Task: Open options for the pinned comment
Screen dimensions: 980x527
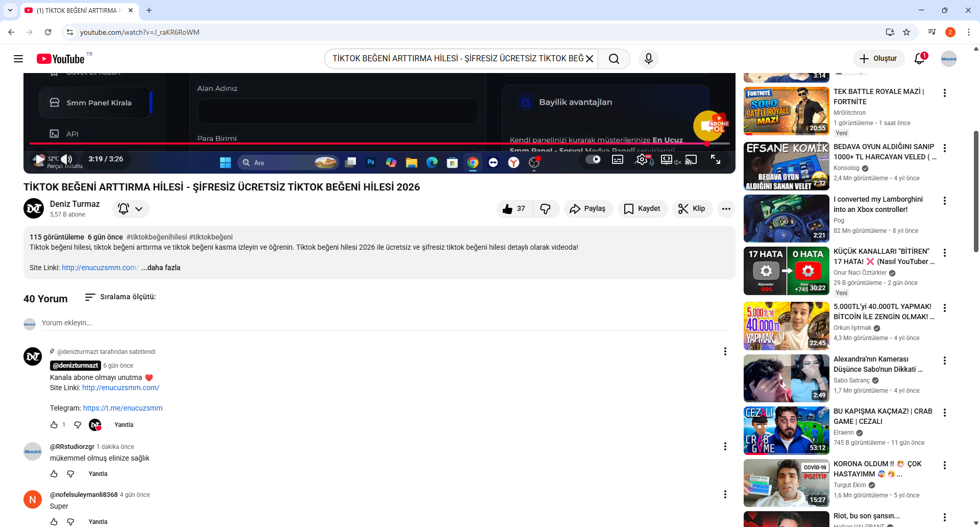Action: point(725,351)
